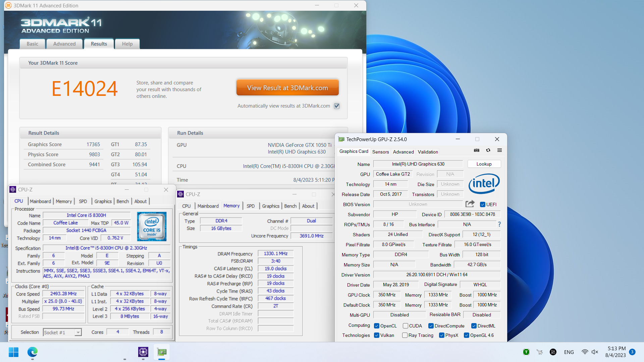Click the 3DMark 11 title bar icon

coord(8,5)
